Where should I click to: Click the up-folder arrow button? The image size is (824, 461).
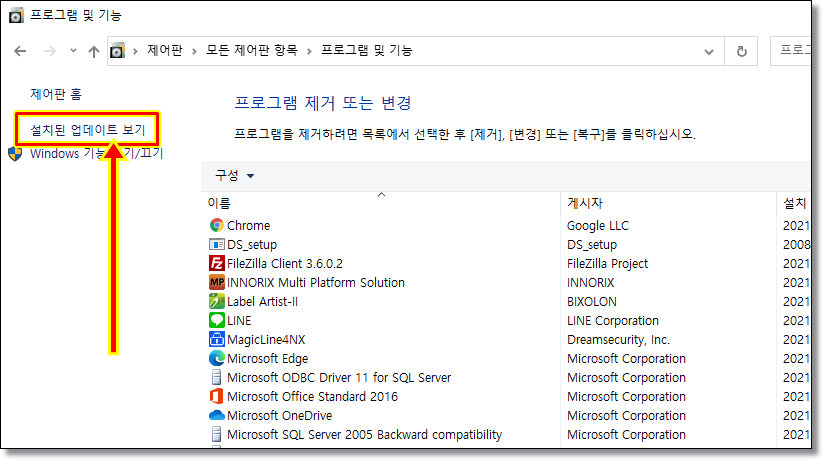pyautogui.click(x=93, y=51)
